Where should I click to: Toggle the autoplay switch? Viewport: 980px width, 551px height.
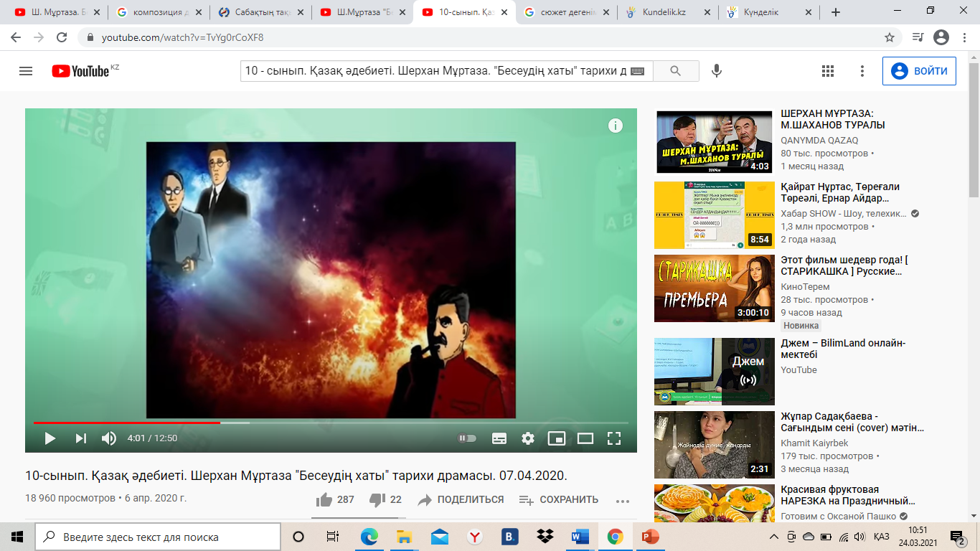point(467,438)
